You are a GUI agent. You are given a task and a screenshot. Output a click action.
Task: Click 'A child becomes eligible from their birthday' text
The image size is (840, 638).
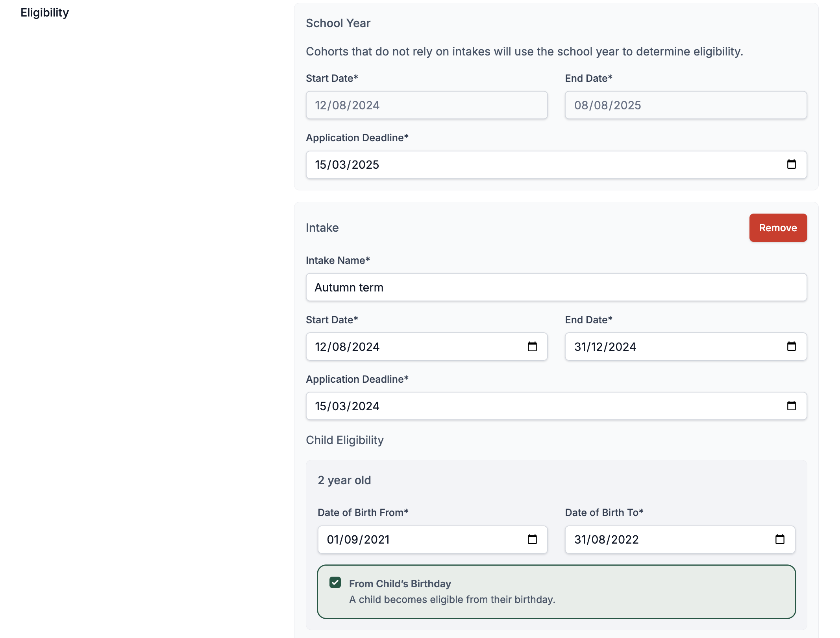pyautogui.click(x=452, y=599)
